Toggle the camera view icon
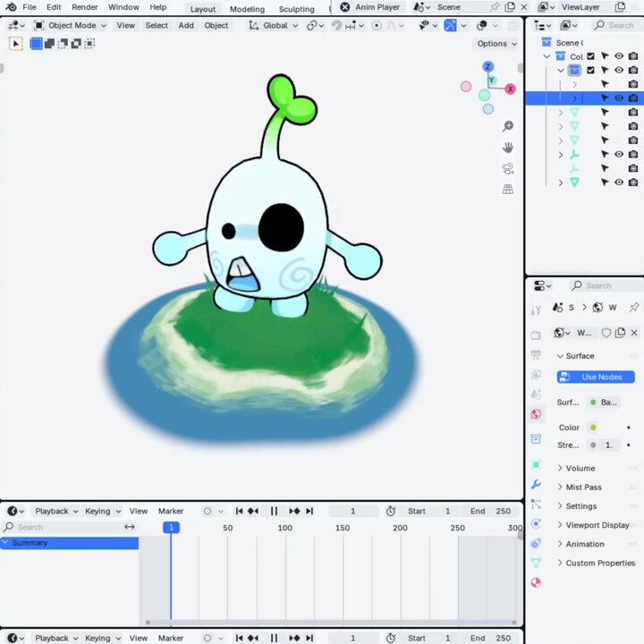The image size is (644, 644). click(508, 168)
